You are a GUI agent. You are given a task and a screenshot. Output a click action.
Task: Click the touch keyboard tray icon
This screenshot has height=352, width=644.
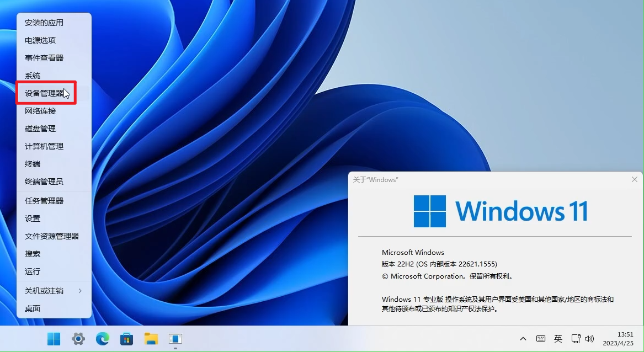541,339
